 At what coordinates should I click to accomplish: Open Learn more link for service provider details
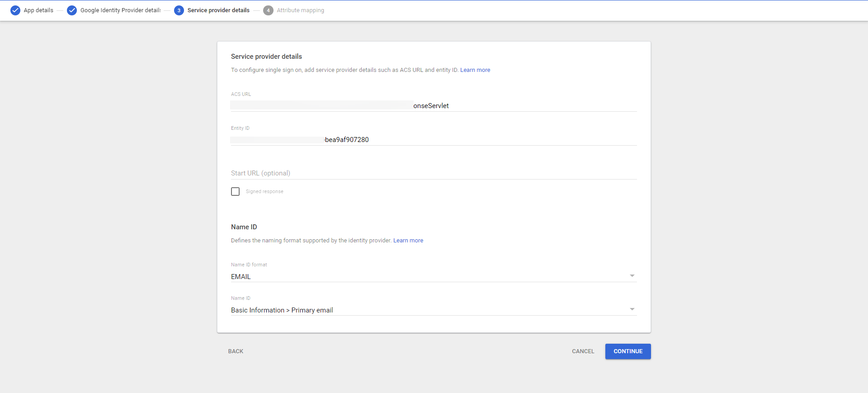coord(475,70)
